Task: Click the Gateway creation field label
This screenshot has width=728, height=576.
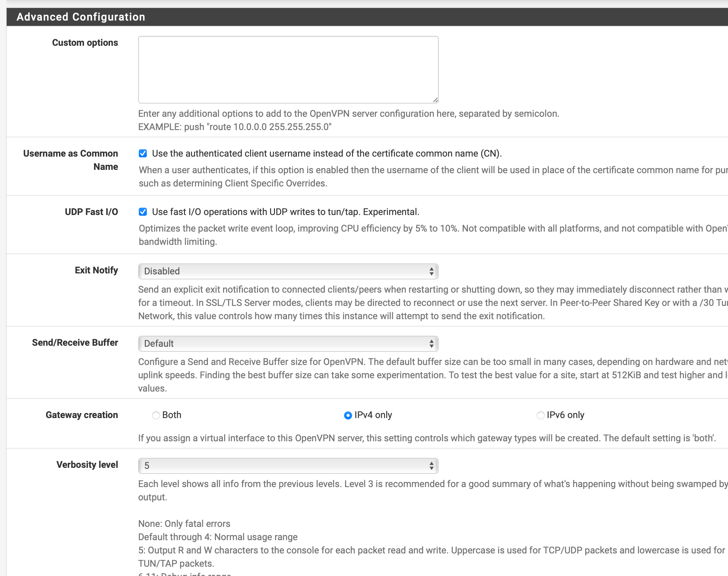Action: pos(82,415)
